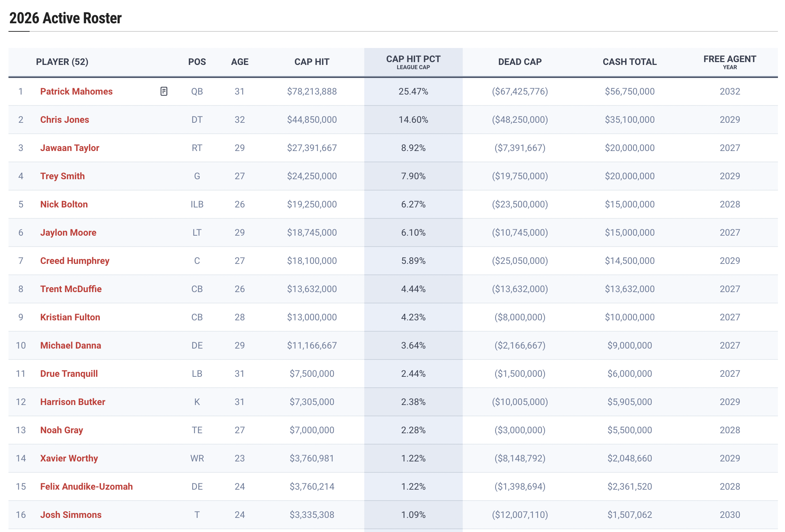Select Noah Gray cap hit percentage 2.28%
Screen dimensions: 785x532
tap(413, 430)
